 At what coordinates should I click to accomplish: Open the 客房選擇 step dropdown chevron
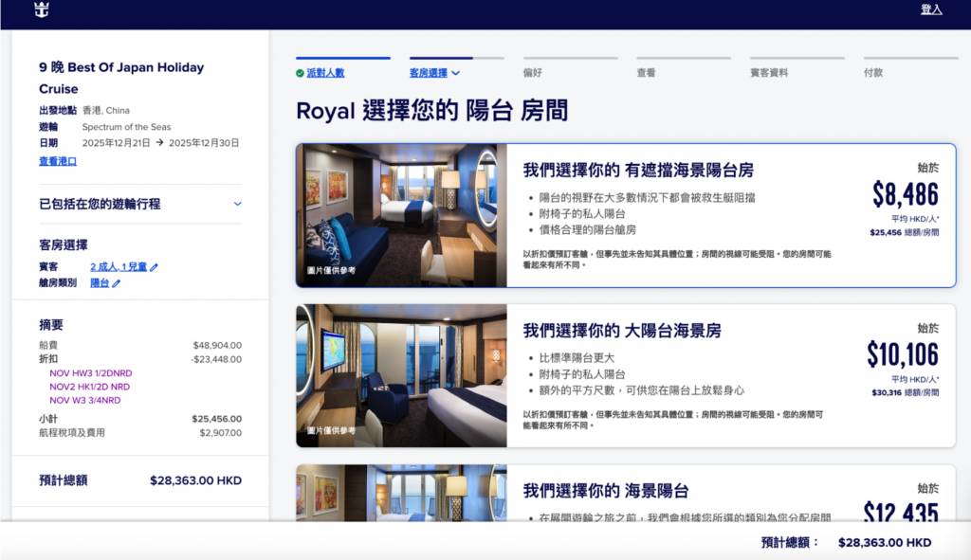coord(456,73)
